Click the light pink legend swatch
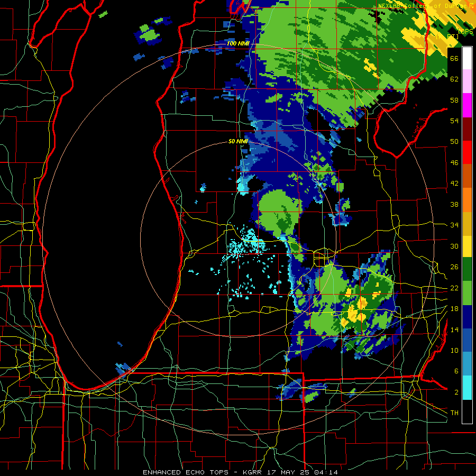This screenshot has width=476, height=476. (x=467, y=81)
